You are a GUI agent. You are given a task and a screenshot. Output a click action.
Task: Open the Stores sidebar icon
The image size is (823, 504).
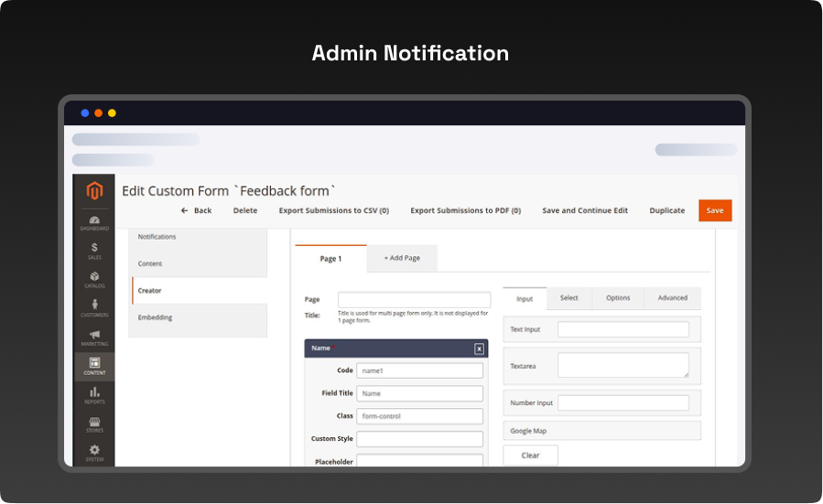[x=94, y=424]
